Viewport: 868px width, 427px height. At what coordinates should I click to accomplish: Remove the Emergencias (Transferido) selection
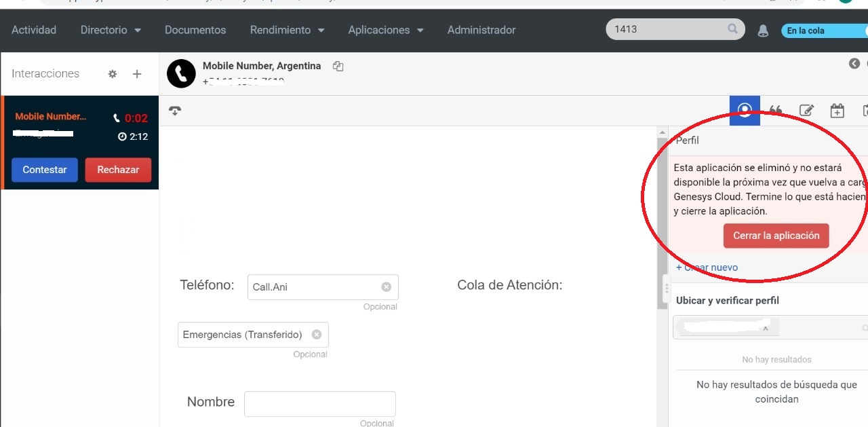click(x=316, y=334)
